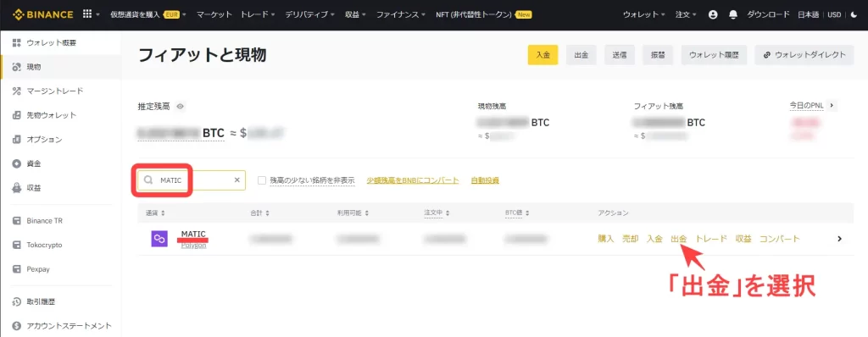Click the 取引履歴 sidebar icon
868x337 pixels.
pos(16,301)
